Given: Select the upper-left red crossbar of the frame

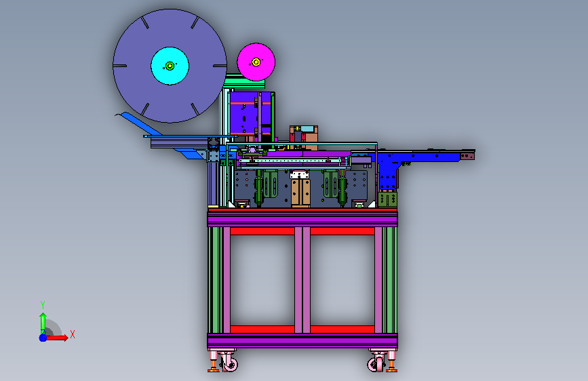Looking at the screenshot, I should click(262, 231).
